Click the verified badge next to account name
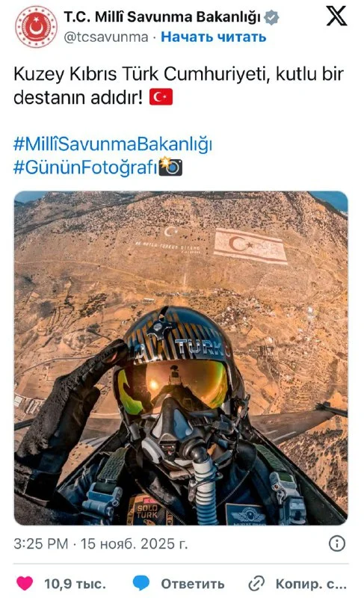 [x=272, y=17]
